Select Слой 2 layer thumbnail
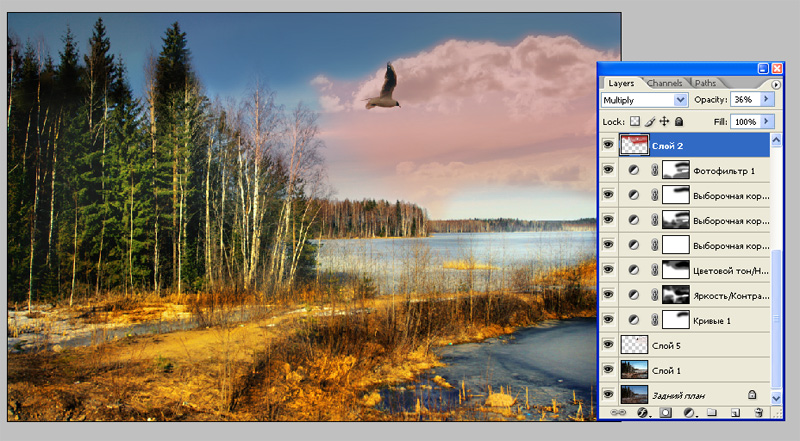The width and height of the screenshot is (800, 441). click(x=634, y=145)
